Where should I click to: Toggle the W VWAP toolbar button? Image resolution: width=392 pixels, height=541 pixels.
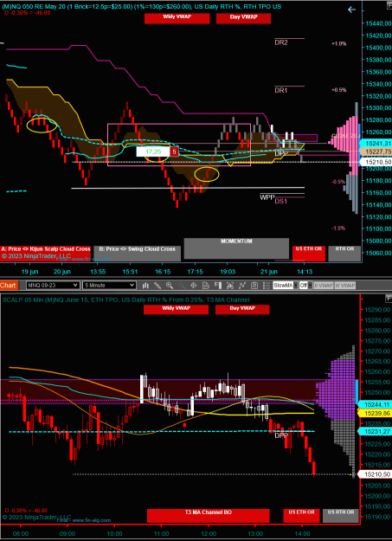point(344,286)
